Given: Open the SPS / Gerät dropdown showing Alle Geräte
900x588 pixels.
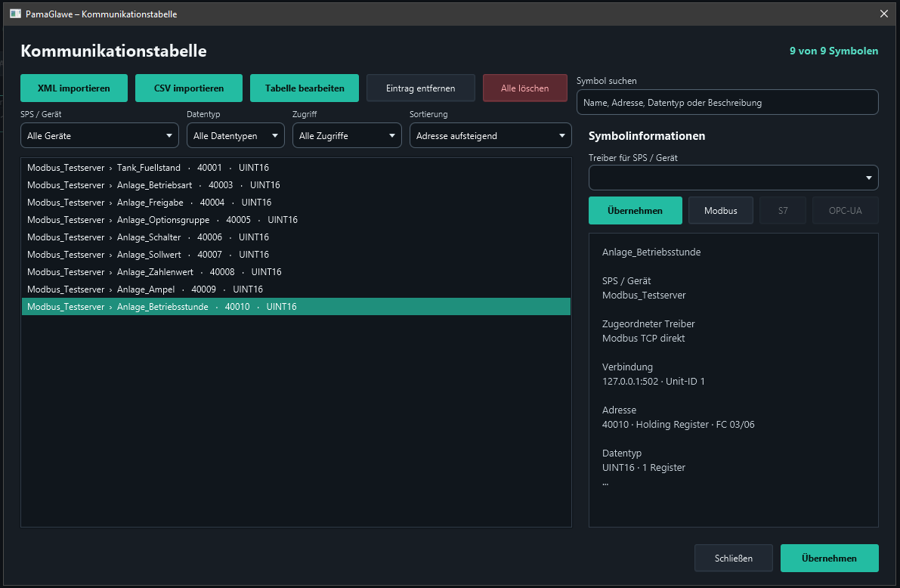Looking at the screenshot, I should coord(100,135).
